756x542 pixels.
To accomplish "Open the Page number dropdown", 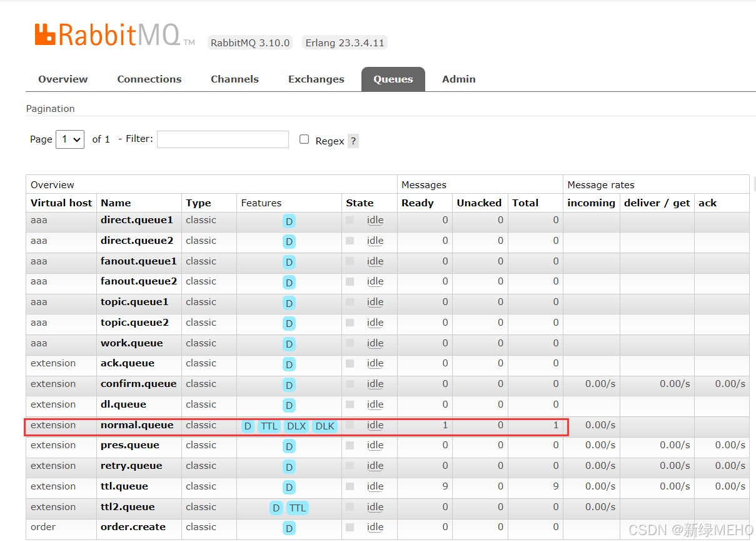I will coord(70,139).
